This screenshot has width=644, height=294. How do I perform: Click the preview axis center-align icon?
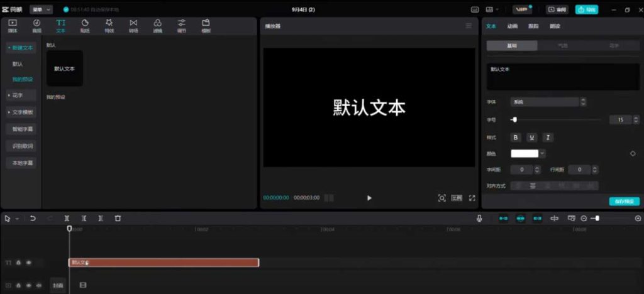(x=555, y=219)
